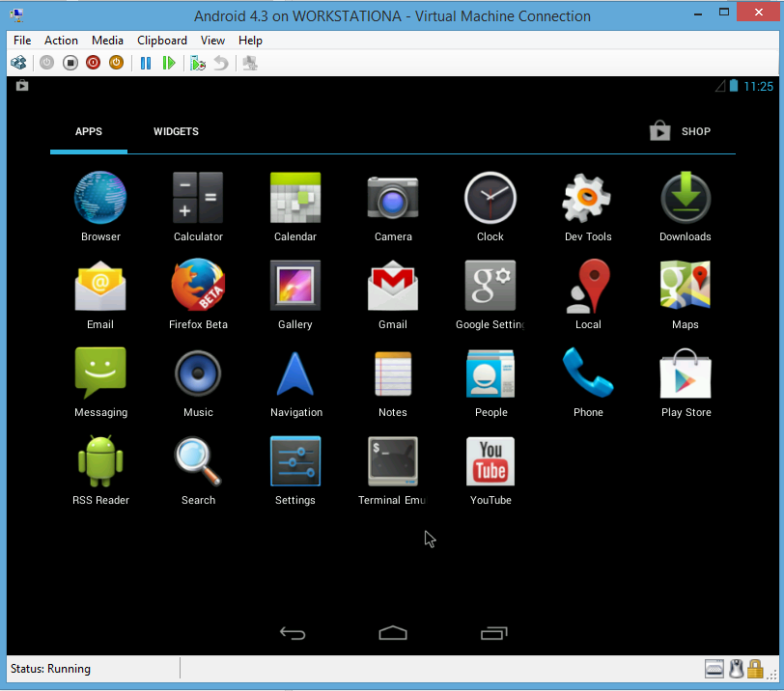
Task: Launch the Terminal Emulator
Action: point(392,461)
